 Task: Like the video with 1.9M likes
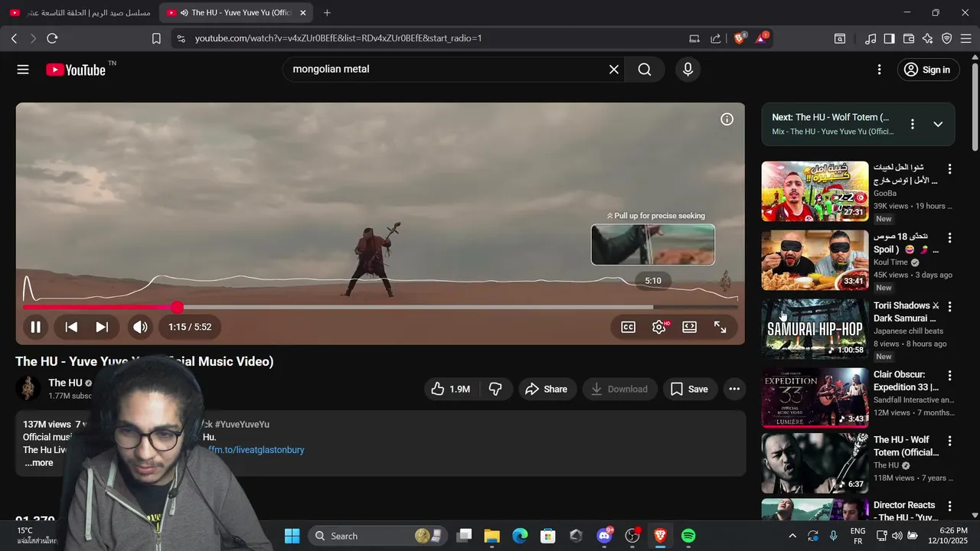[451, 389]
